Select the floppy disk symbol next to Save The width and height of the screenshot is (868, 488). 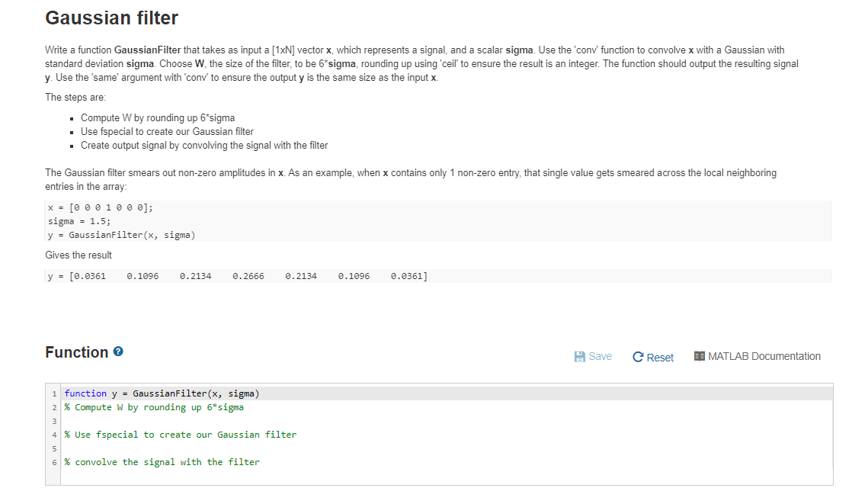(580, 355)
